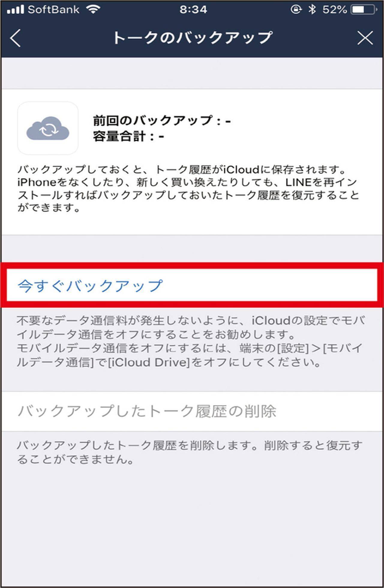Viewport: 384px width, 588px height.
Task: Tap the 52% battery percentage text
Action: click(334, 10)
